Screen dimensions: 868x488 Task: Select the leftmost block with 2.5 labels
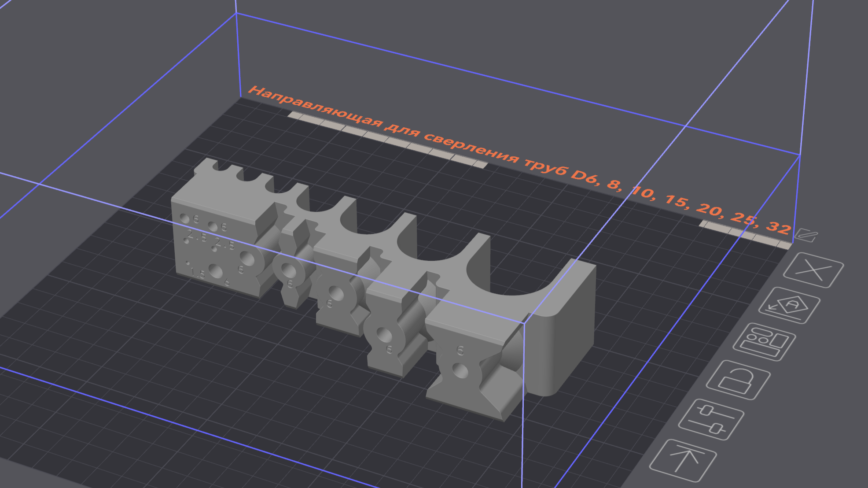216,247
